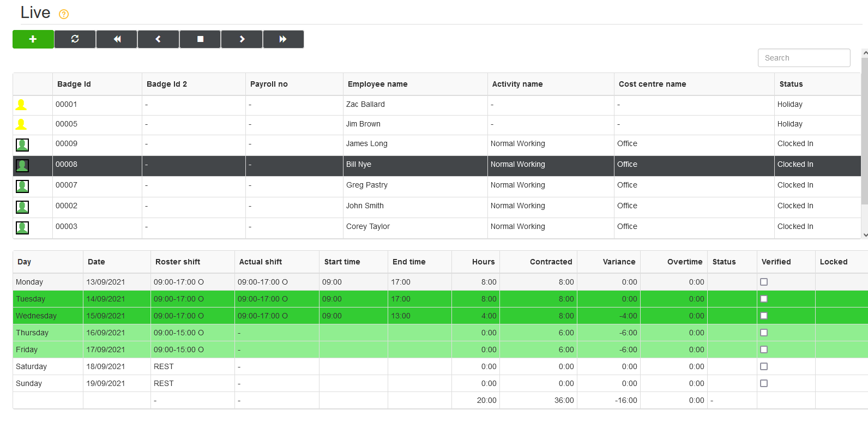Viewport: 868px width, 422px height.
Task: Click badge id 00002
Action: coord(67,206)
